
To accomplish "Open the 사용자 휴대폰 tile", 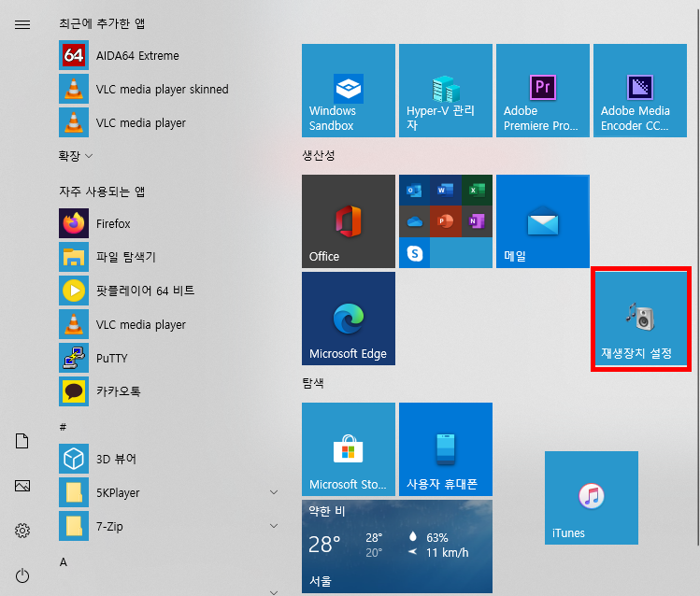I will [446, 449].
